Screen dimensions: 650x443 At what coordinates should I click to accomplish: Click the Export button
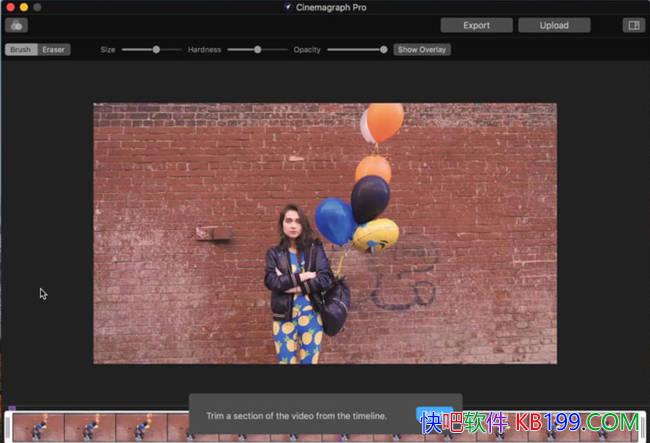click(x=476, y=26)
